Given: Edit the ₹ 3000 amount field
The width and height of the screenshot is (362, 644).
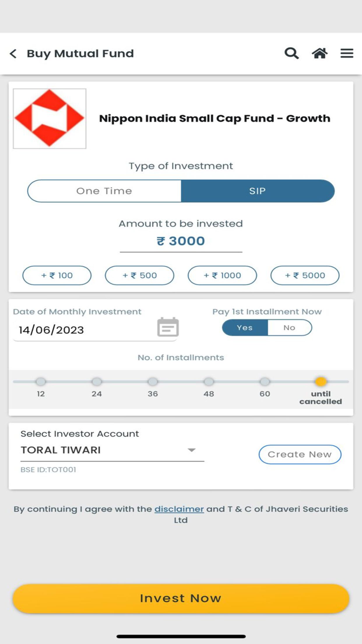Looking at the screenshot, I should (x=181, y=241).
